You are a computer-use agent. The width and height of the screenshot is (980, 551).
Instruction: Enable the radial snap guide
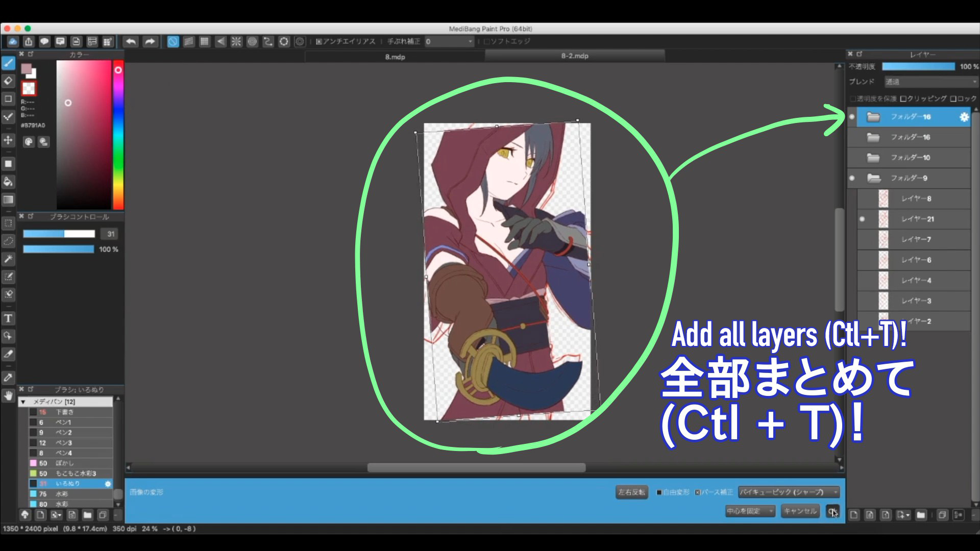(236, 42)
